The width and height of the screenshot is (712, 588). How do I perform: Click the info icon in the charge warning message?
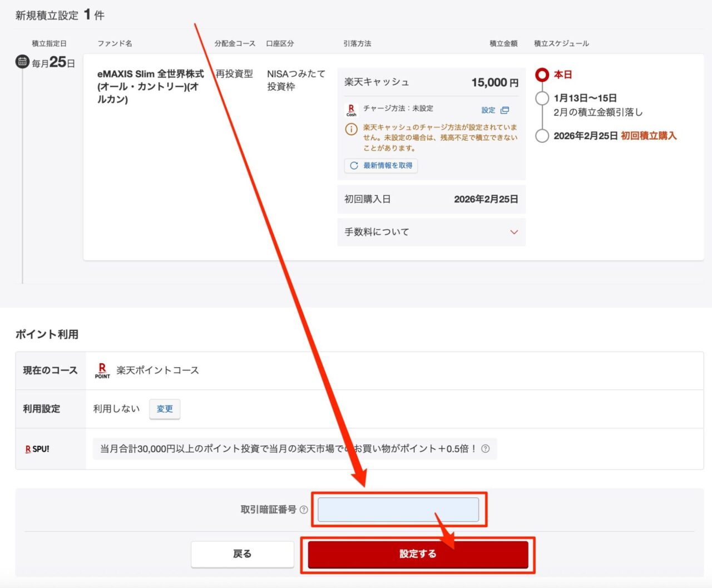pyautogui.click(x=350, y=129)
